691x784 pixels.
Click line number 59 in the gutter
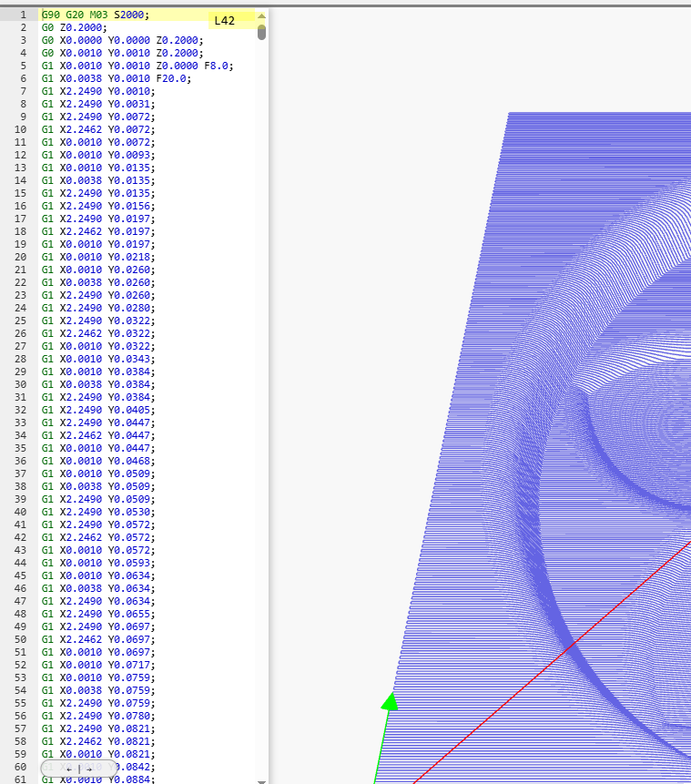tap(21, 754)
